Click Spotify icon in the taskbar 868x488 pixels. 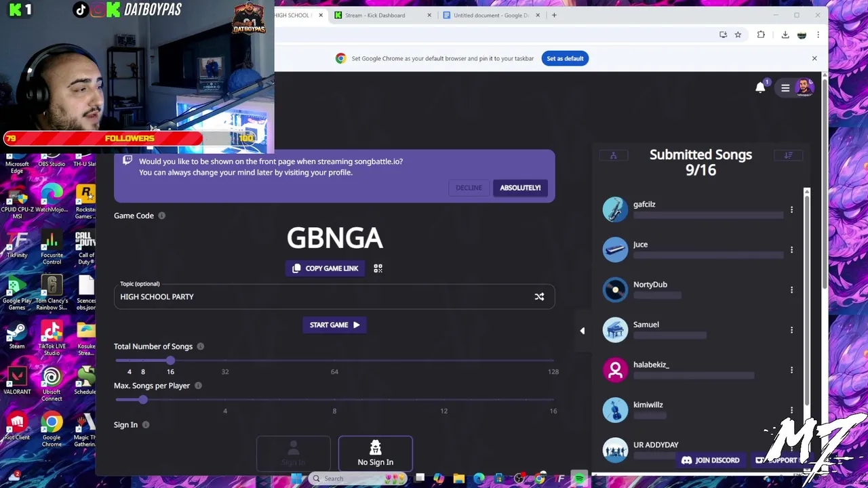579,479
